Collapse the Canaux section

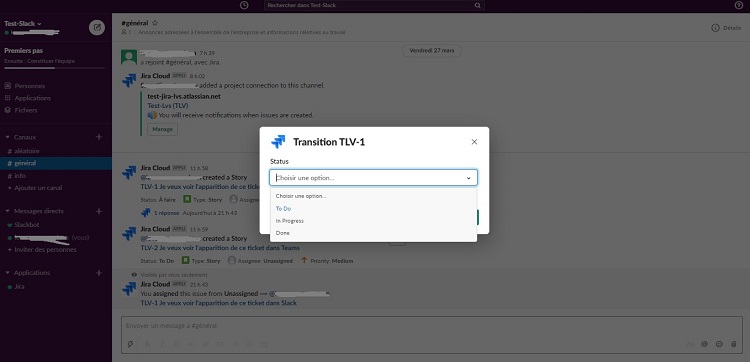point(7,137)
